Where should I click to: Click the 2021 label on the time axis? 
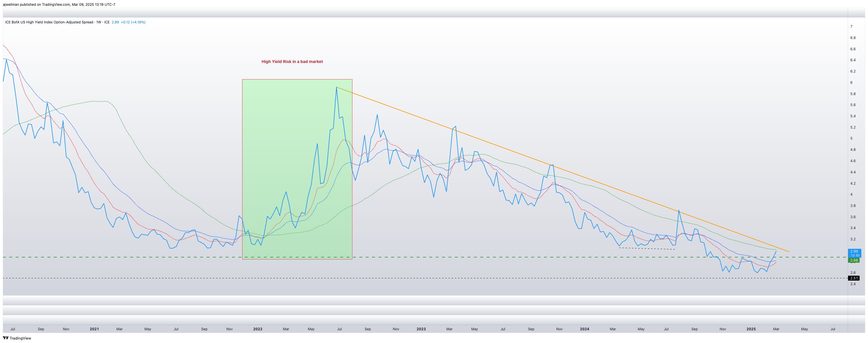coord(94,329)
